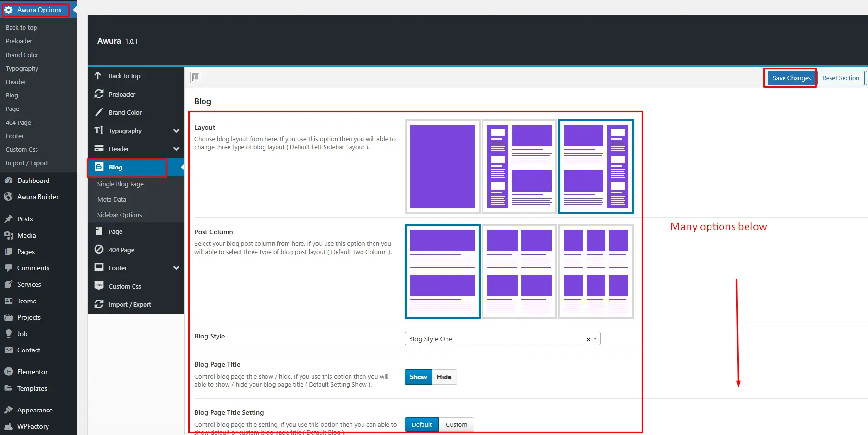
Task: Click the Awura Builder globe icon
Action: pos(9,197)
